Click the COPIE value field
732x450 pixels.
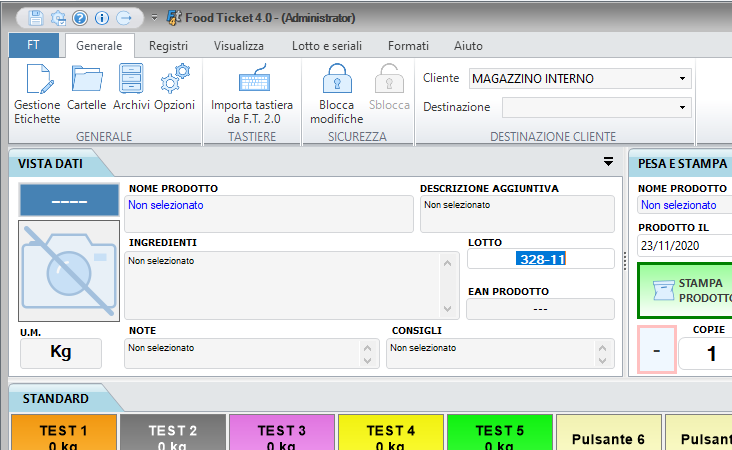point(705,353)
